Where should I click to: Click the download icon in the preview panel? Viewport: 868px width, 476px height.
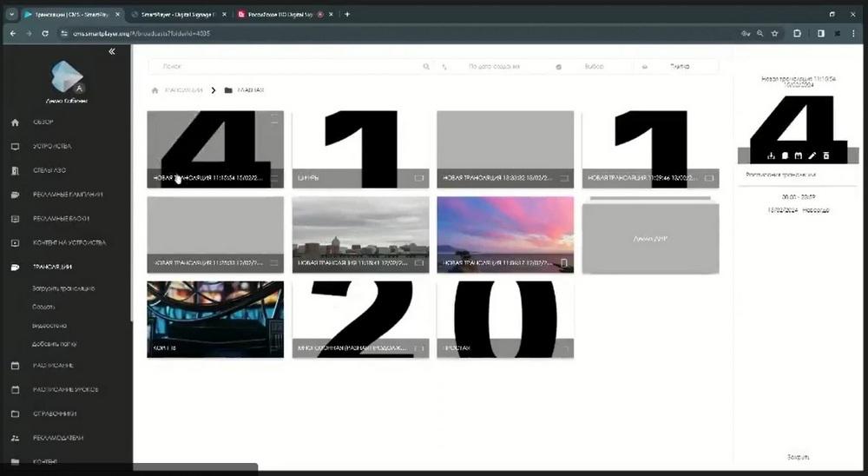click(771, 156)
